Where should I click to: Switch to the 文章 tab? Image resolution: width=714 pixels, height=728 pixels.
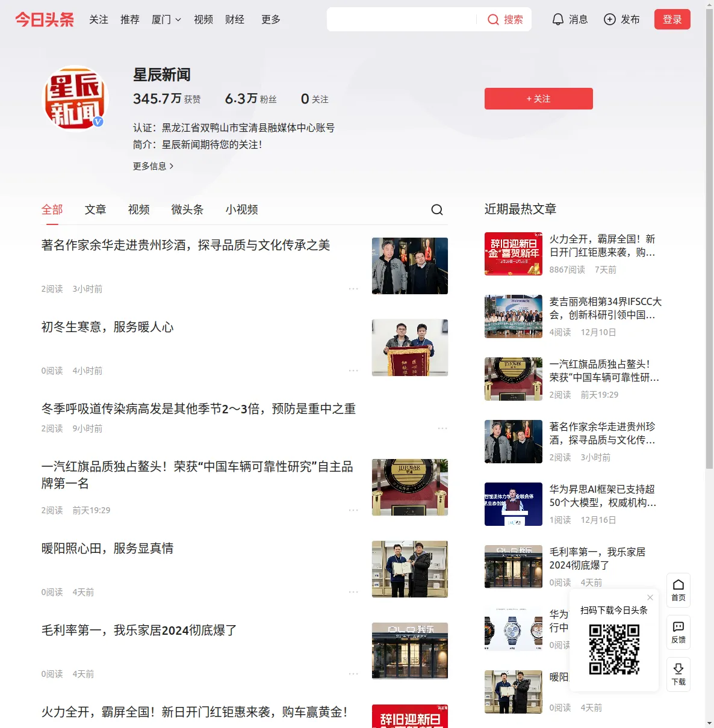(x=96, y=210)
